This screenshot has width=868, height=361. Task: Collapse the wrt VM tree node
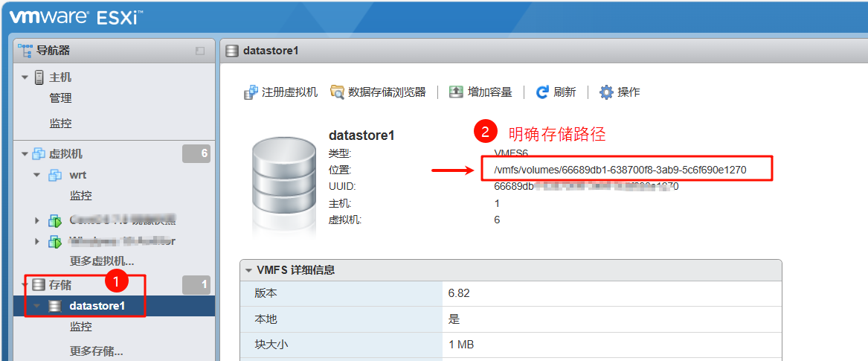[x=36, y=176]
